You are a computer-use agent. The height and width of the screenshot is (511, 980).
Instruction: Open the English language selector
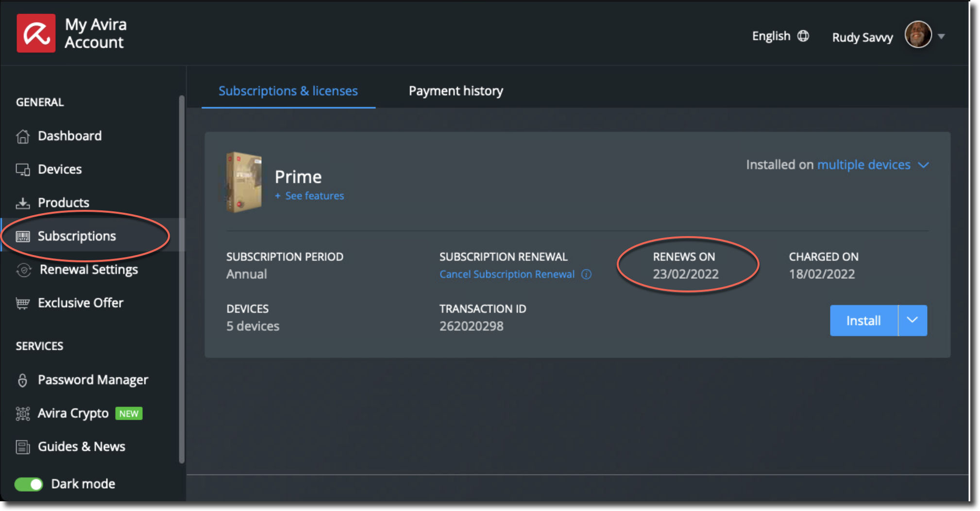[x=780, y=36]
